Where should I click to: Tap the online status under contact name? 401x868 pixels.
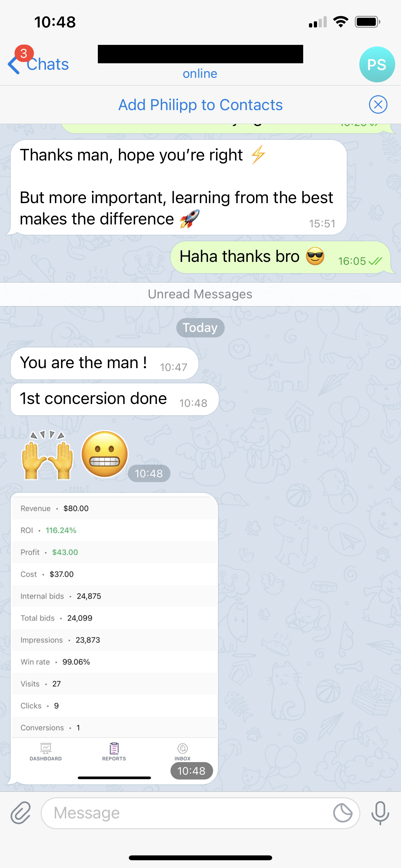point(200,73)
